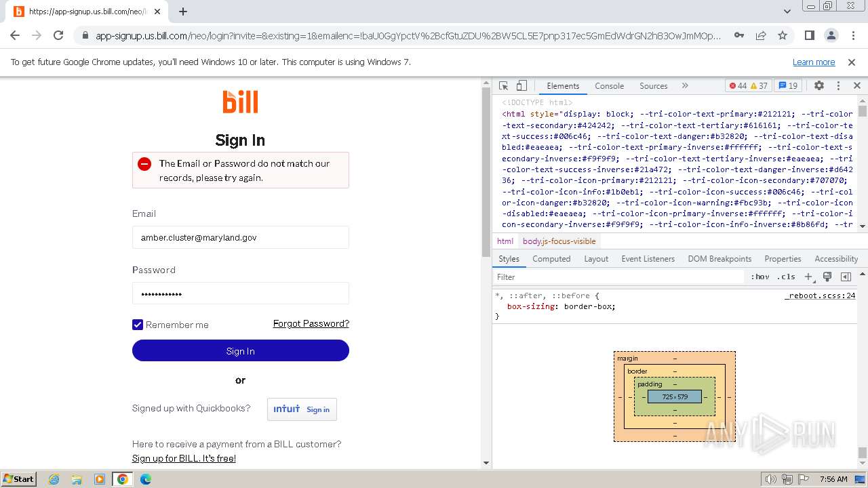Screen dimensions: 868x488
Task: Dismiss the Chrome update notification bar
Action: coord(852,62)
